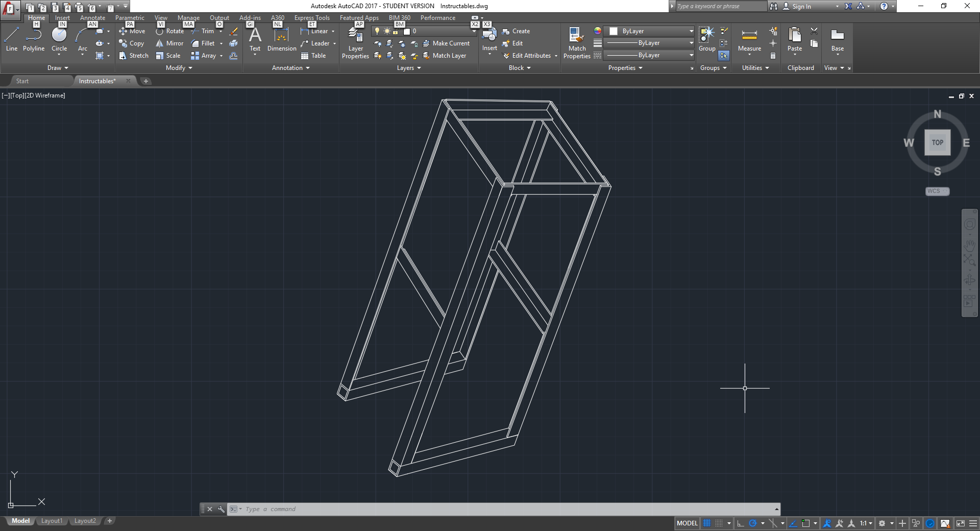Switch to the Start file tab

tap(22, 81)
